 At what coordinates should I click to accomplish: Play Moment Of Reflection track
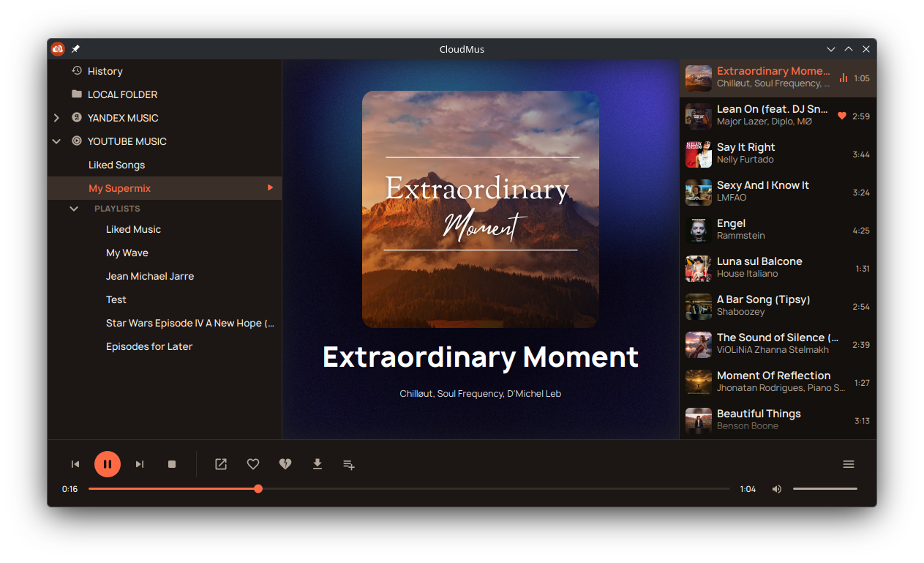tap(778, 382)
